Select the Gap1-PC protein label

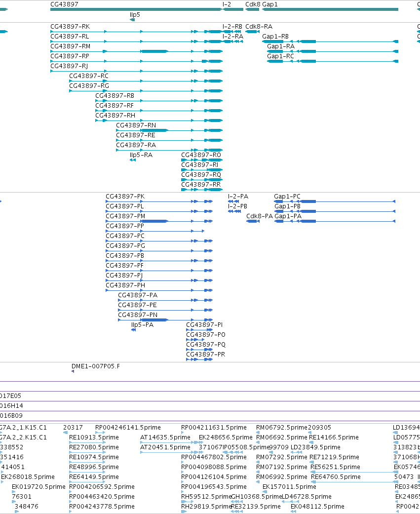click(x=287, y=197)
